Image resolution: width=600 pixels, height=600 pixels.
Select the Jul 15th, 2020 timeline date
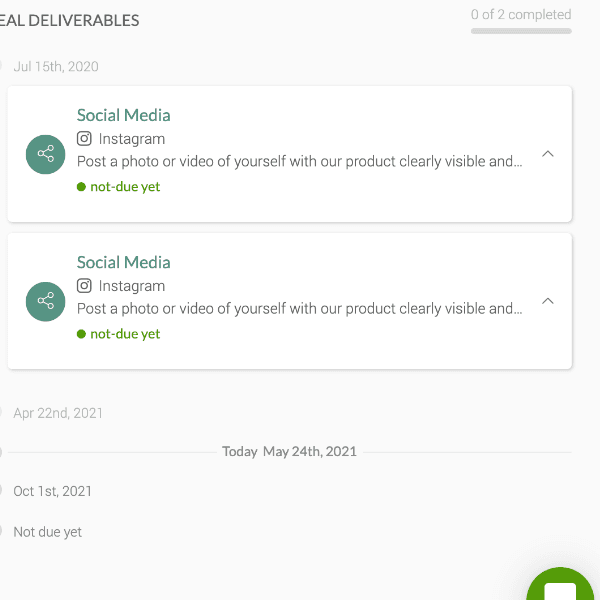point(56,67)
